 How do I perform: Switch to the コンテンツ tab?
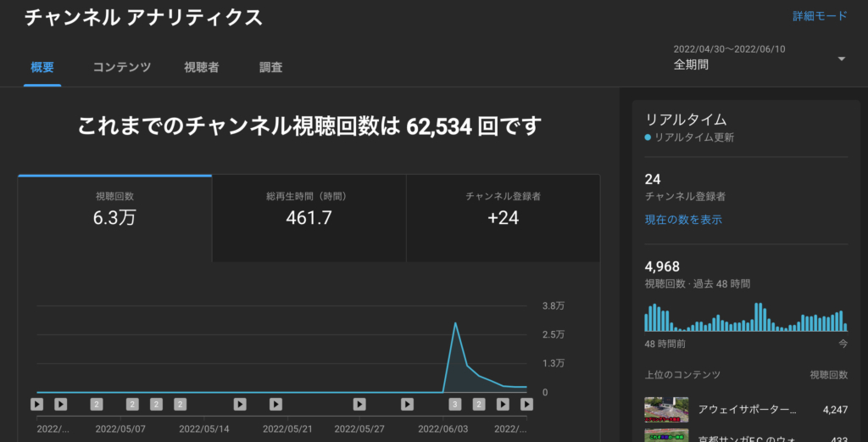click(x=122, y=67)
